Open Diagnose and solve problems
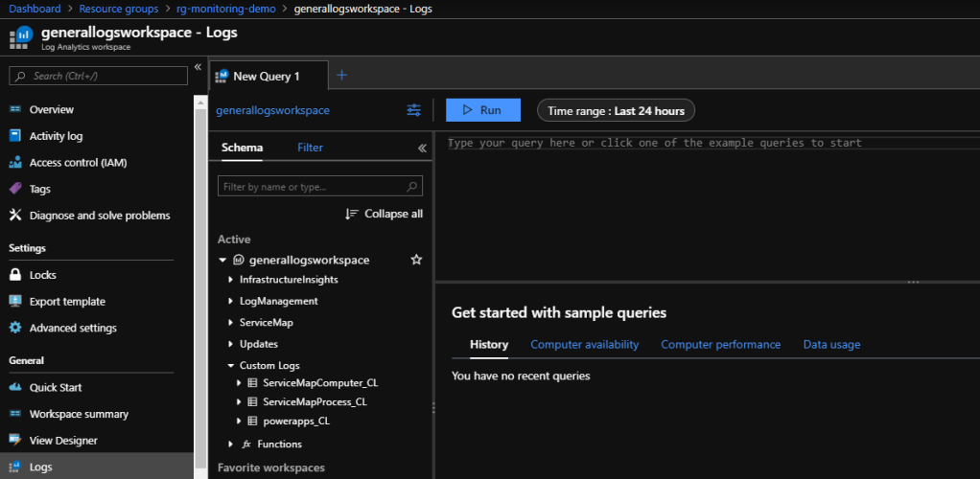980x479 pixels. pyautogui.click(x=99, y=216)
